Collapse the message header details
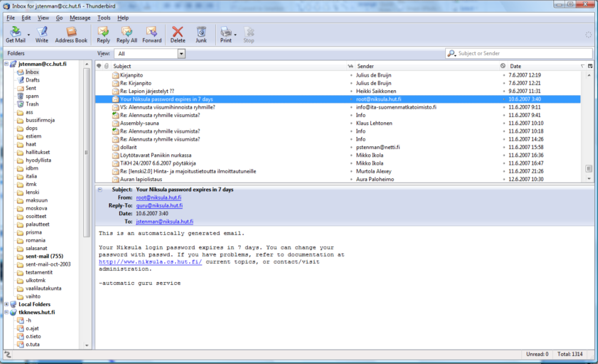 (x=100, y=190)
